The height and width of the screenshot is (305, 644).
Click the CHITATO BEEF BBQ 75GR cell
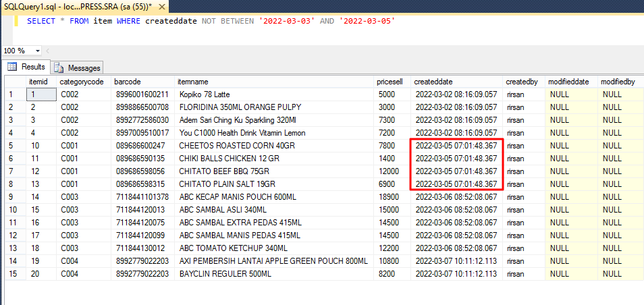(x=274, y=171)
